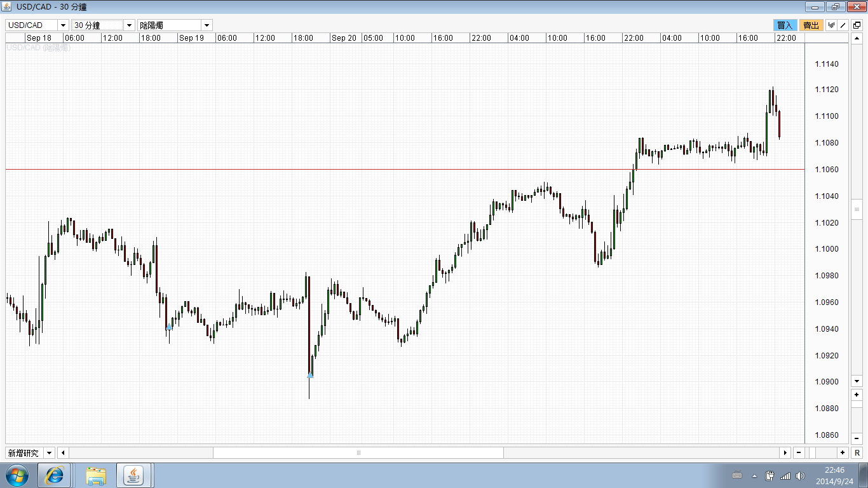Click the blue arrow marker near 1.0940
Viewport: 868px width, 488px height.
[170, 327]
